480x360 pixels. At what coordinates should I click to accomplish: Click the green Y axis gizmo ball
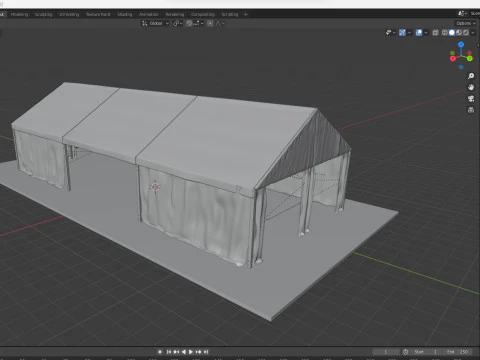pos(470,58)
